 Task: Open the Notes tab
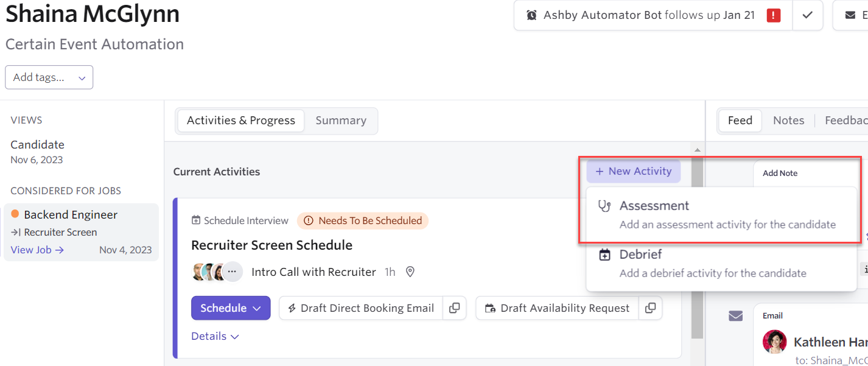(x=788, y=121)
